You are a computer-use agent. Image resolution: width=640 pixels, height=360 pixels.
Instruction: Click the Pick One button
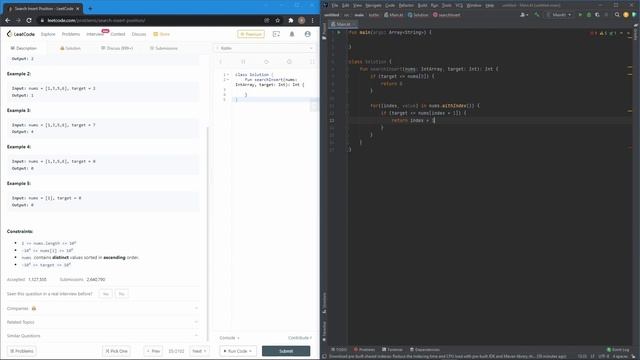pyautogui.click(x=116, y=351)
